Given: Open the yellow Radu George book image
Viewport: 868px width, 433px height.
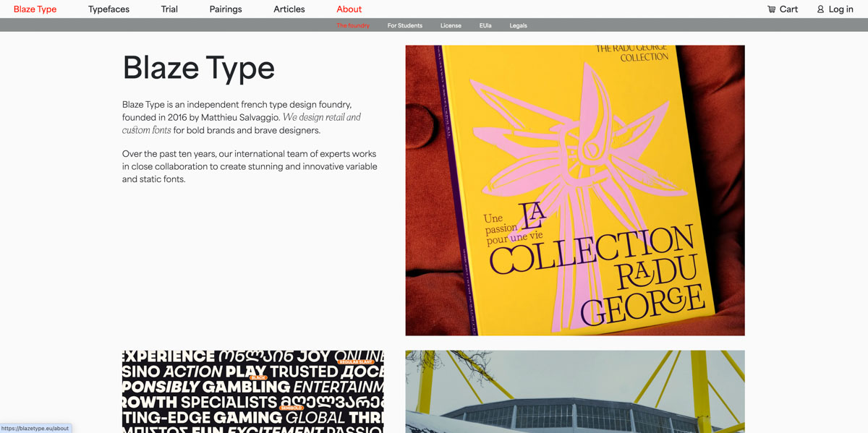Looking at the screenshot, I should [x=574, y=190].
